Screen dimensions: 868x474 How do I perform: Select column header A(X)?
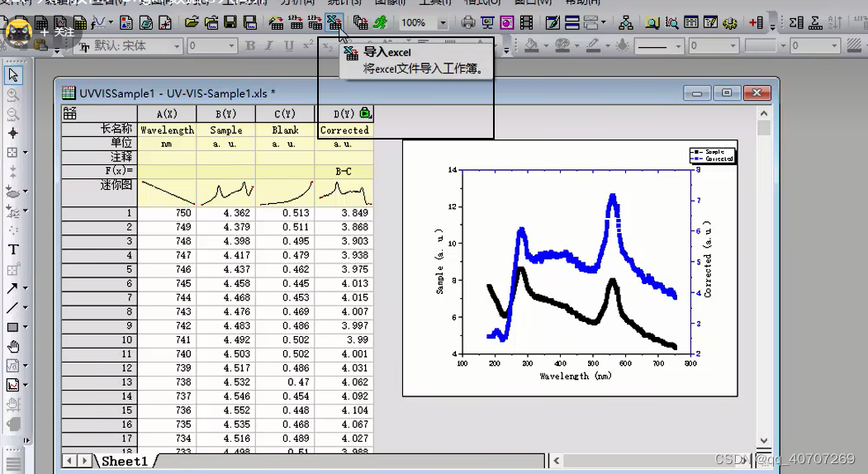(167, 113)
